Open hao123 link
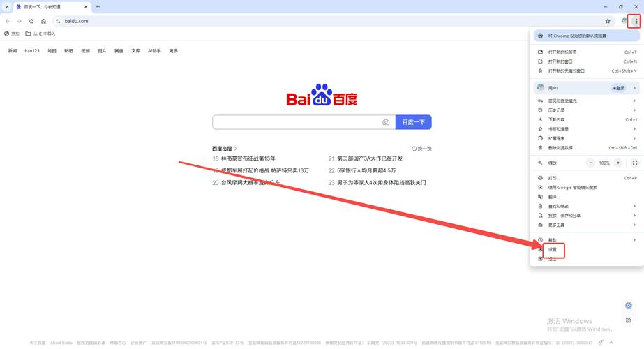Screen dimensions: 644x349 32,51
